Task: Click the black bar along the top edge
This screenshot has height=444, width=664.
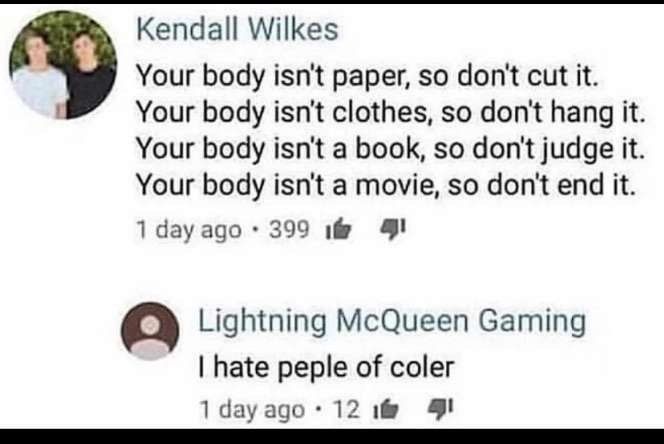Action: 332,2
